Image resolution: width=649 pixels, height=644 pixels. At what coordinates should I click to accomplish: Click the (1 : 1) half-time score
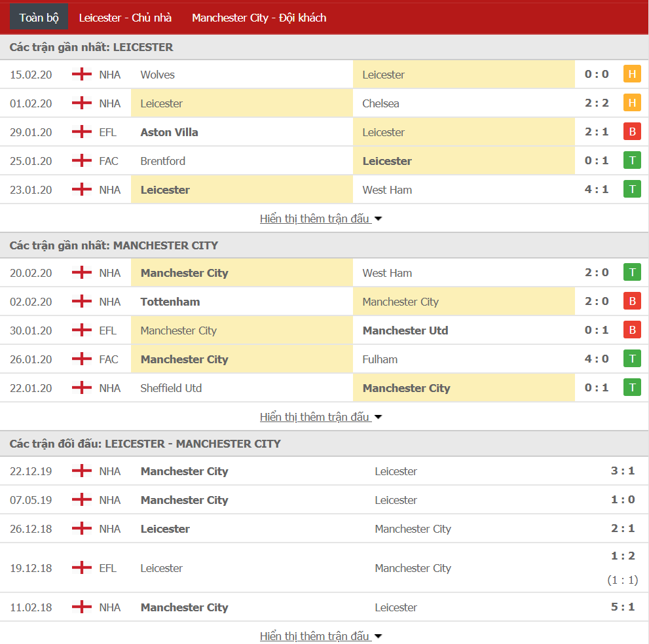pos(623,580)
